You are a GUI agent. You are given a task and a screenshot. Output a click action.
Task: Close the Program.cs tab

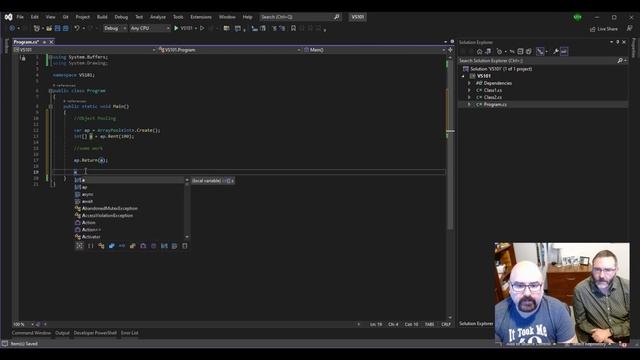point(51,42)
